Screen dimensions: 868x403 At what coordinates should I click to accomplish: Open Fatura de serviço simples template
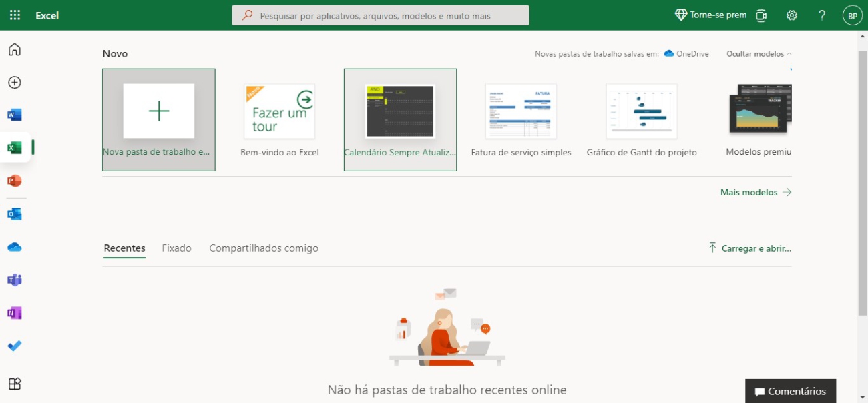pyautogui.click(x=521, y=120)
